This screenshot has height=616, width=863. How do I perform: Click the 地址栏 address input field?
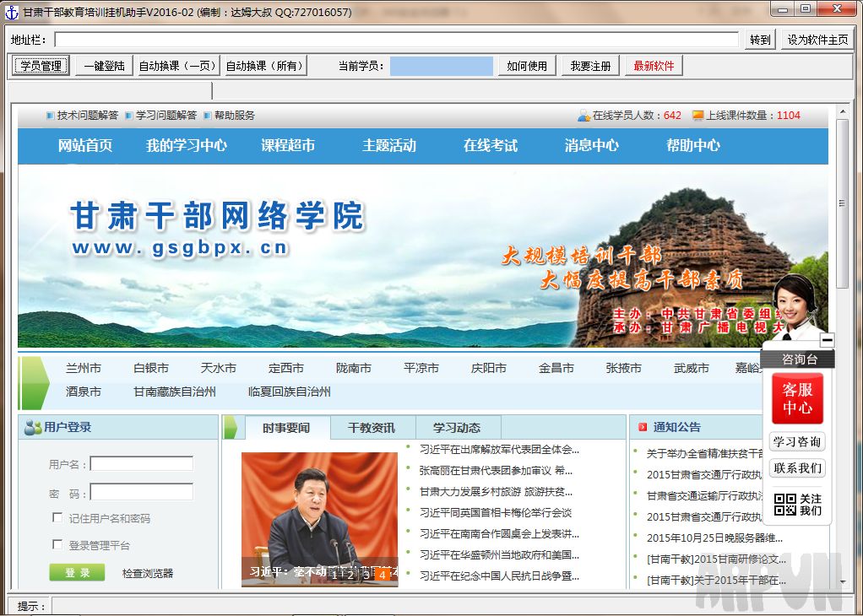pyautogui.click(x=396, y=40)
